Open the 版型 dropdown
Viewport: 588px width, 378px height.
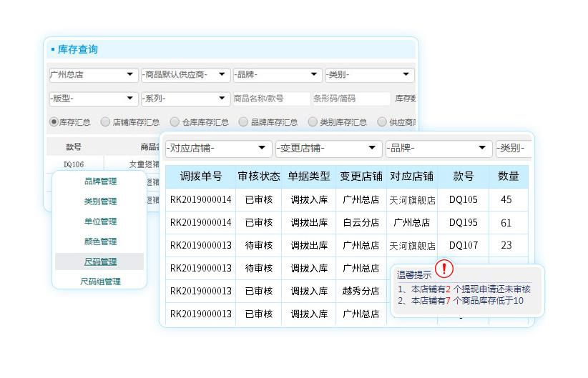[94, 99]
